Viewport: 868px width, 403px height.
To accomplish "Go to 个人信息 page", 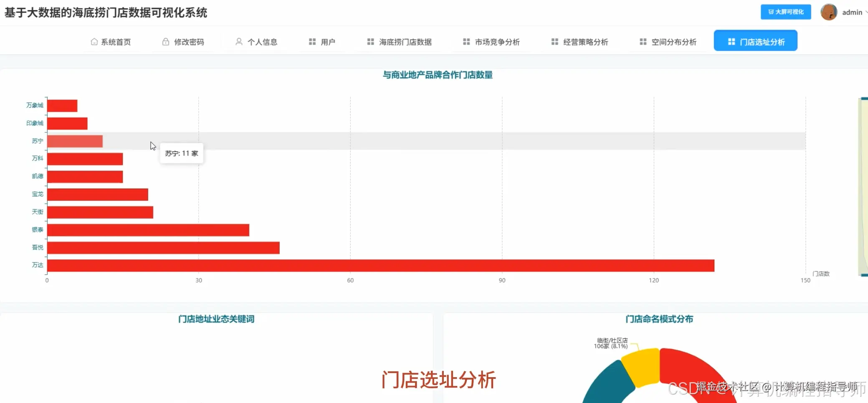I will tap(256, 42).
